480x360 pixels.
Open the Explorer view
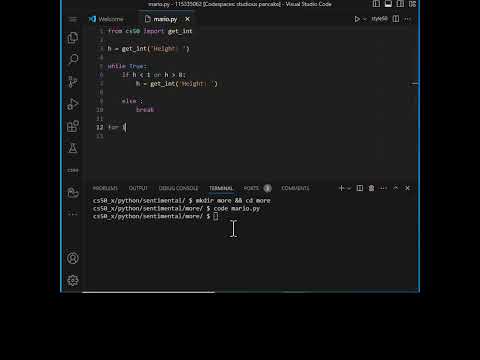(x=73, y=38)
